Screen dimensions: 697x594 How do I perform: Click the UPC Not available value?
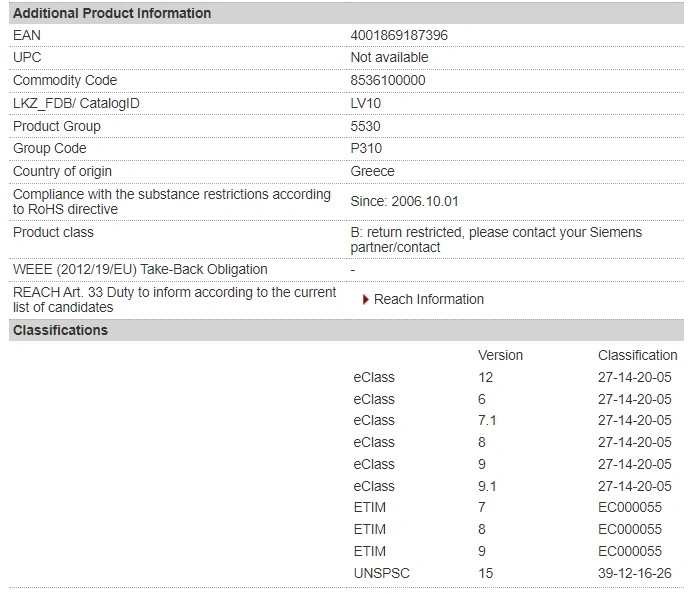389,57
